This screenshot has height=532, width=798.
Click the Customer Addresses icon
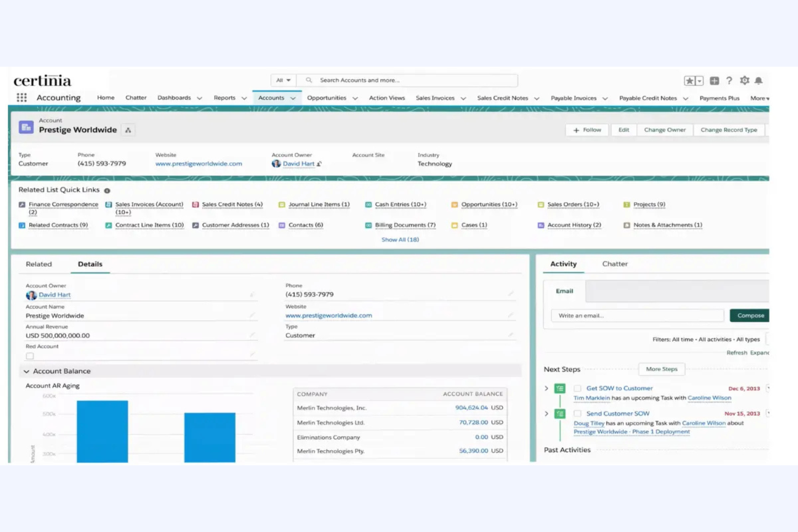[x=195, y=225]
